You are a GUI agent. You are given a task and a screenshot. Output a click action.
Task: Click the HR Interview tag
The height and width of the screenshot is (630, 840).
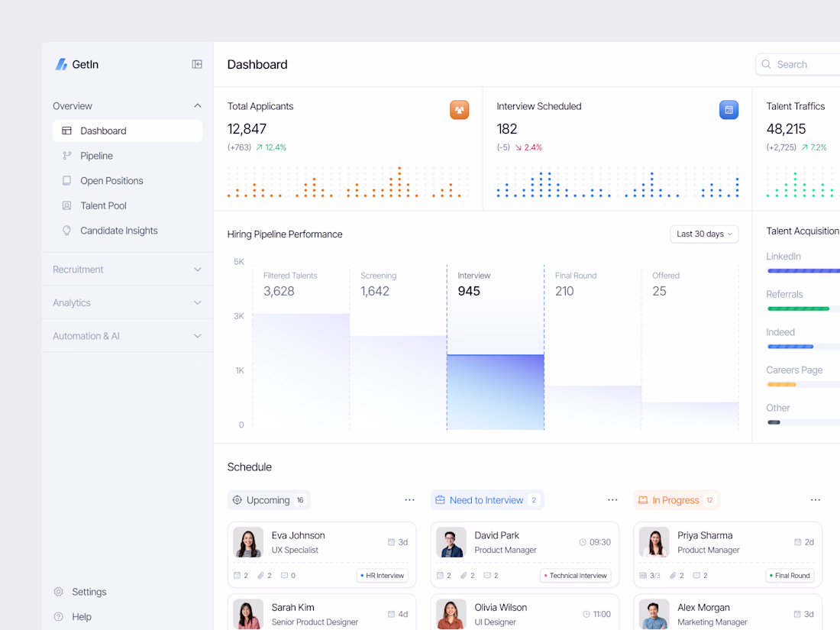click(383, 575)
